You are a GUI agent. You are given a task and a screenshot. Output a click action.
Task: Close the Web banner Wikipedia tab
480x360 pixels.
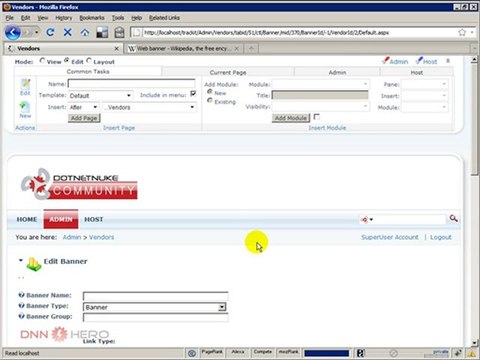pos(237,49)
